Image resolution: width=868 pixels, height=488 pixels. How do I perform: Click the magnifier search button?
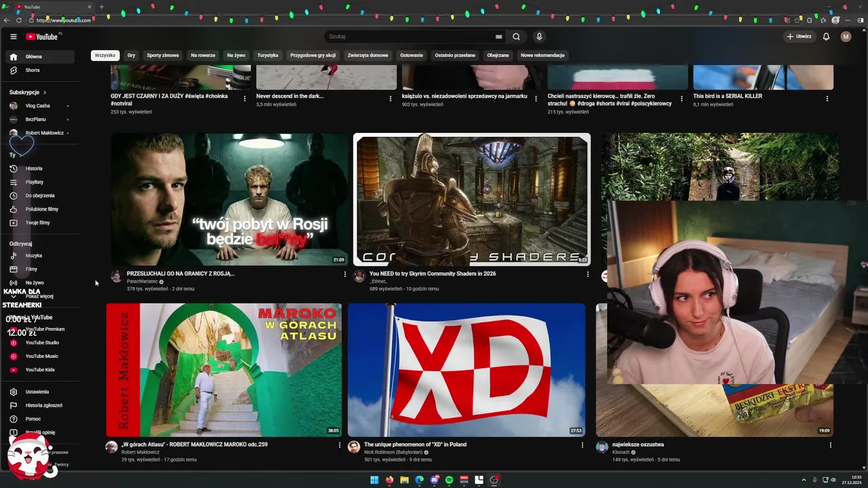click(516, 37)
